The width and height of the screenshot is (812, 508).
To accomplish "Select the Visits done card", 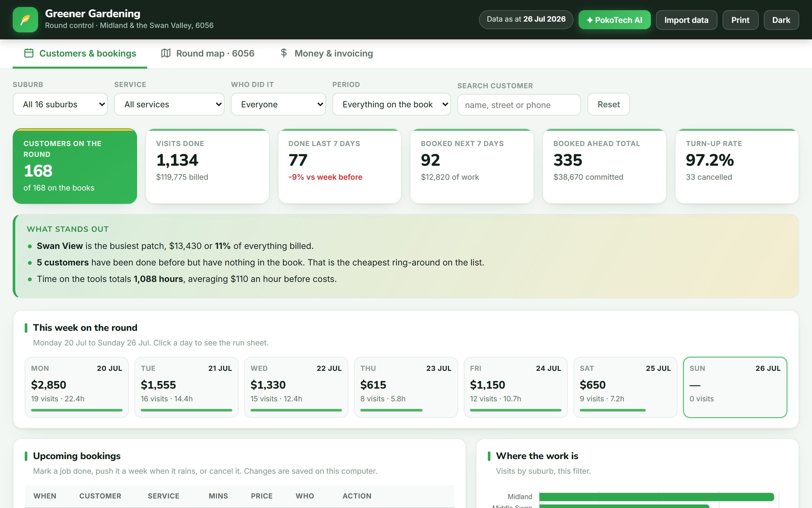I will (x=207, y=166).
